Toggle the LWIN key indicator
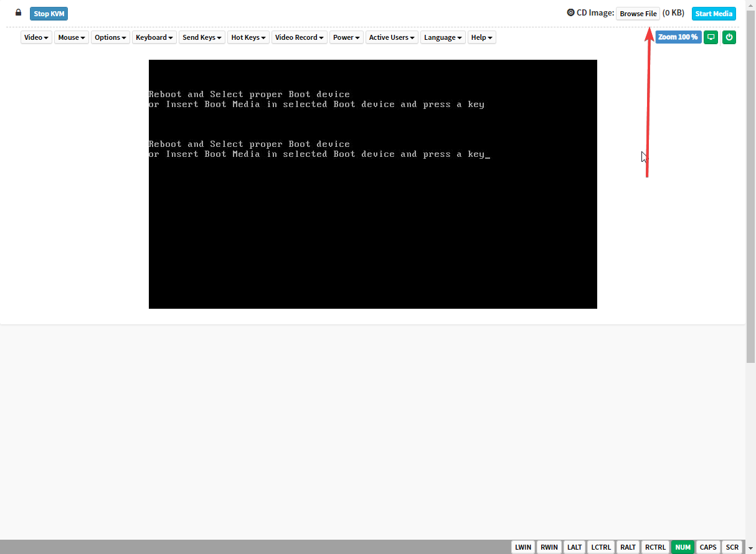The height and width of the screenshot is (554, 756). (x=523, y=547)
